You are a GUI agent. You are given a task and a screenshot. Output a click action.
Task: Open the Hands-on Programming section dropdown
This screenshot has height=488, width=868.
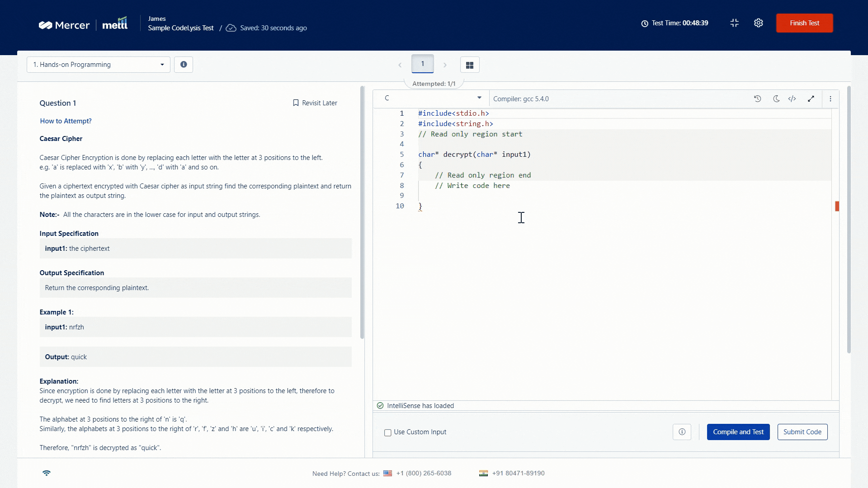(99, 65)
